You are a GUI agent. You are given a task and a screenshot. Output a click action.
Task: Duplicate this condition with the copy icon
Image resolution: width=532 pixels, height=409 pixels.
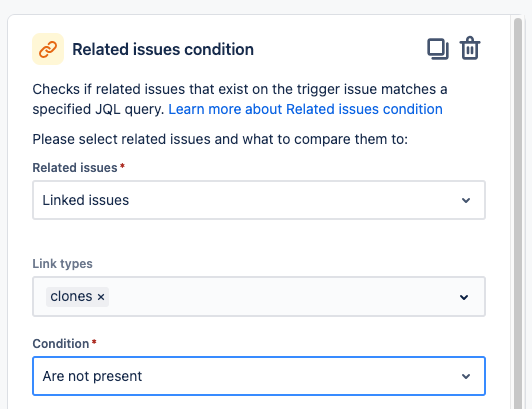(438, 49)
